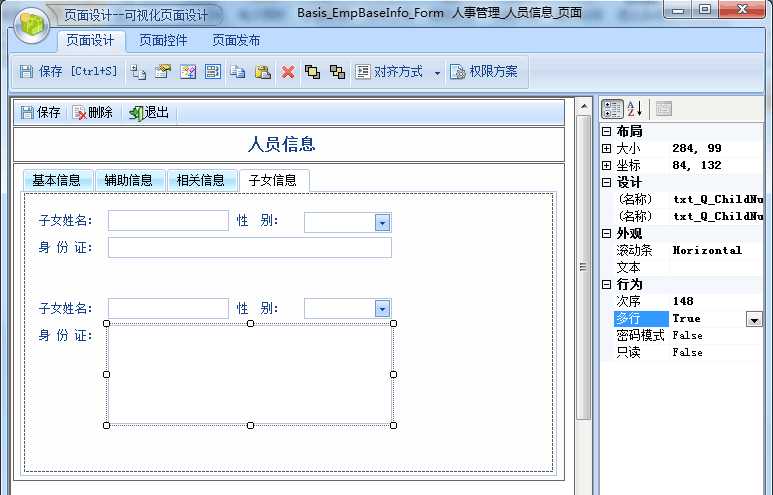Select the 只读 property row
This screenshot has width=773, height=495.
688,353
